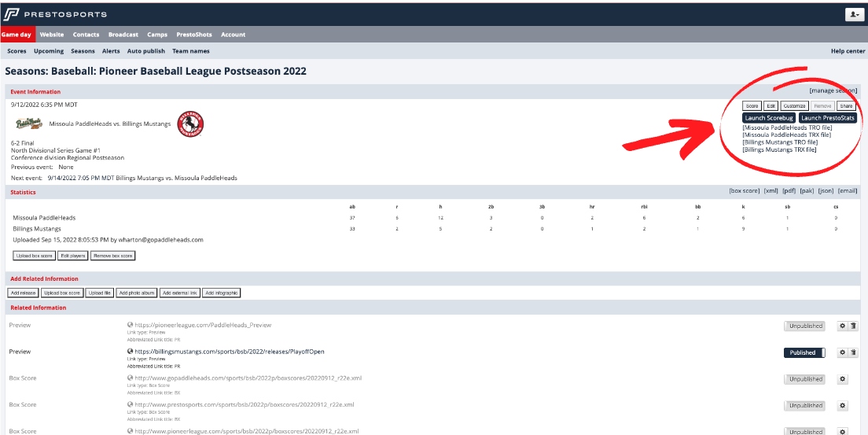
Task: Open the Camps tab
Action: tap(157, 35)
